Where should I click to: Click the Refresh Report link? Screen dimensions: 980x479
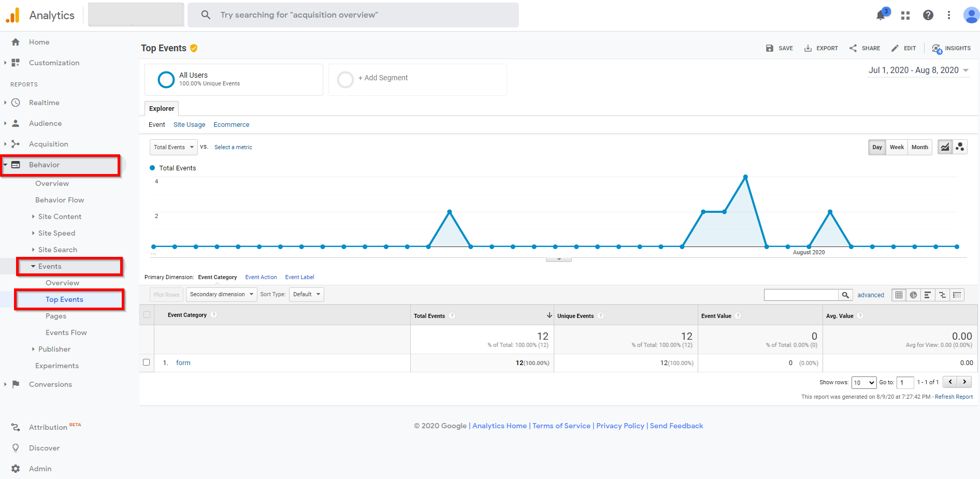click(x=954, y=397)
